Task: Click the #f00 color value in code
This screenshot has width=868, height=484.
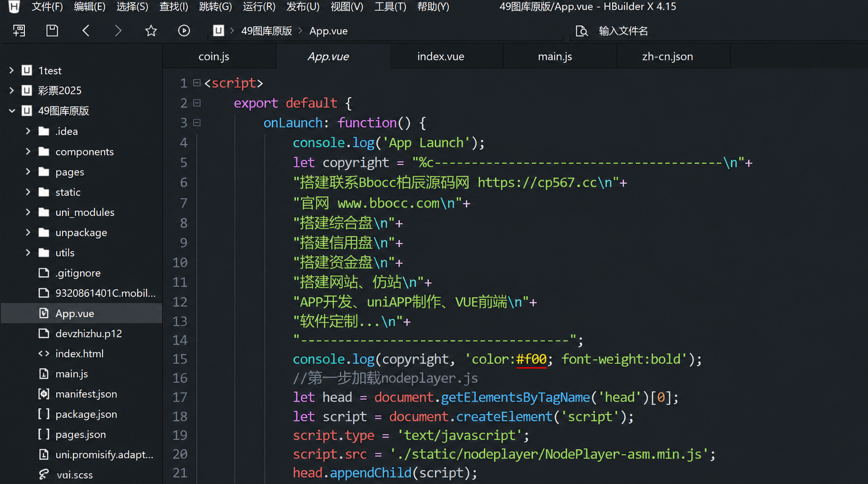Action: click(x=531, y=359)
